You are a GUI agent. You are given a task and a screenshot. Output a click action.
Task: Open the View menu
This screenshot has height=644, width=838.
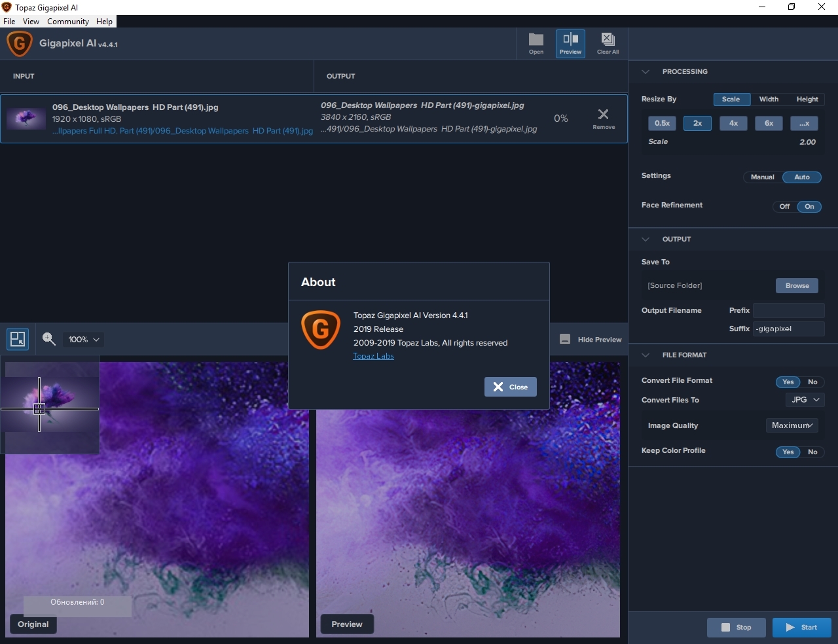[x=31, y=22]
